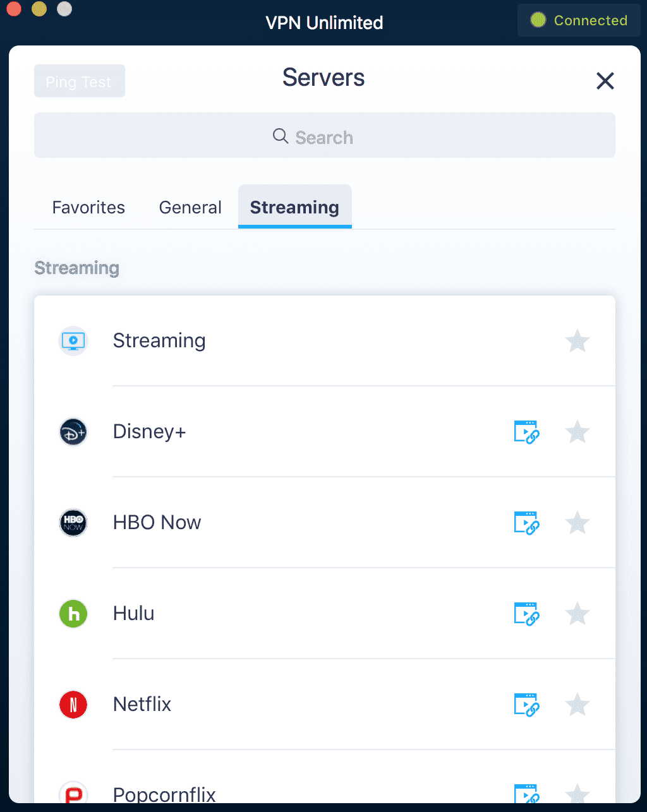Close the Servers panel with X
The width and height of the screenshot is (647, 812).
(x=605, y=81)
